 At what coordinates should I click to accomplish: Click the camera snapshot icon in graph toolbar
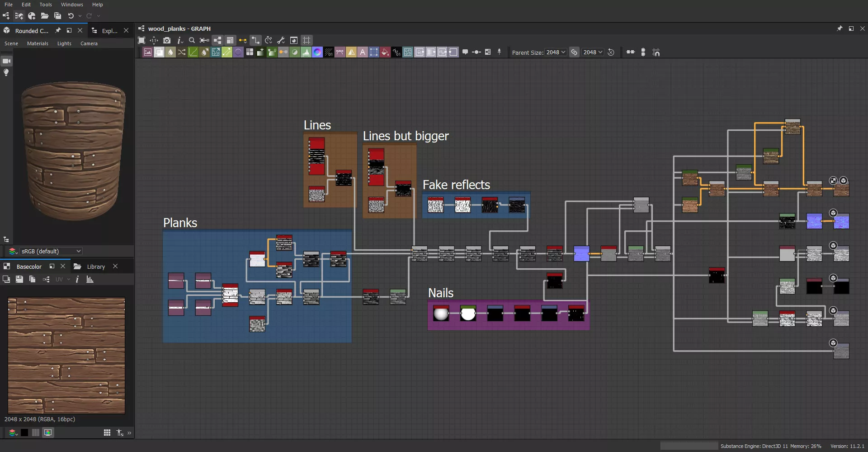pyautogui.click(x=167, y=40)
